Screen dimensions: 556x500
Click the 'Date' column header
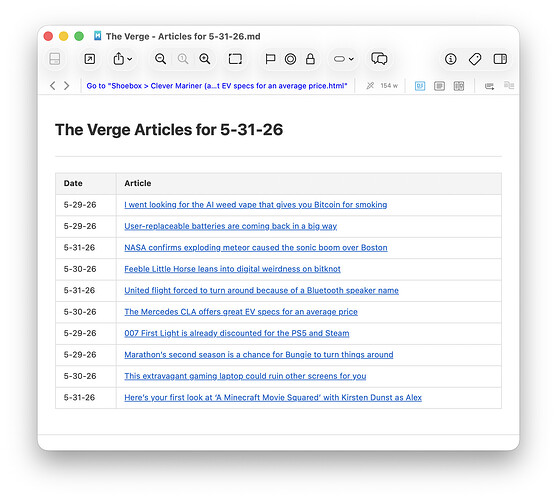click(73, 183)
